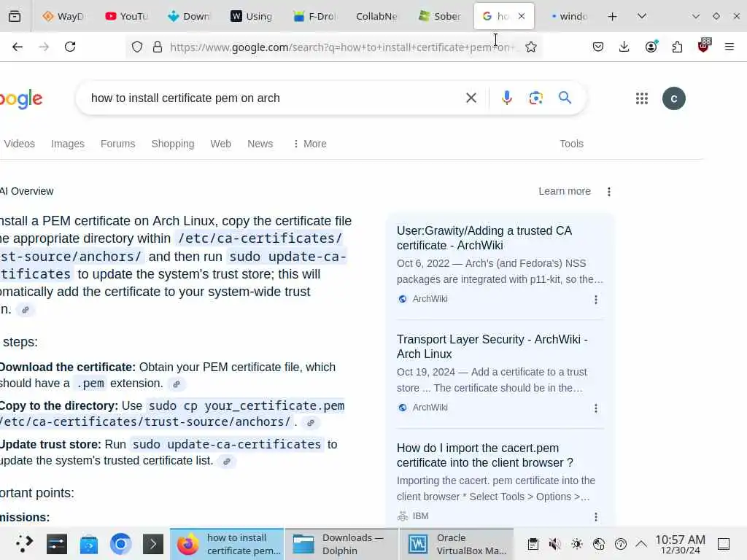Image resolution: width=747 pixels, height=560 pixels.
Task: Open the KDE application launcher
Action: pyautogui.click(x=24, y=544)
